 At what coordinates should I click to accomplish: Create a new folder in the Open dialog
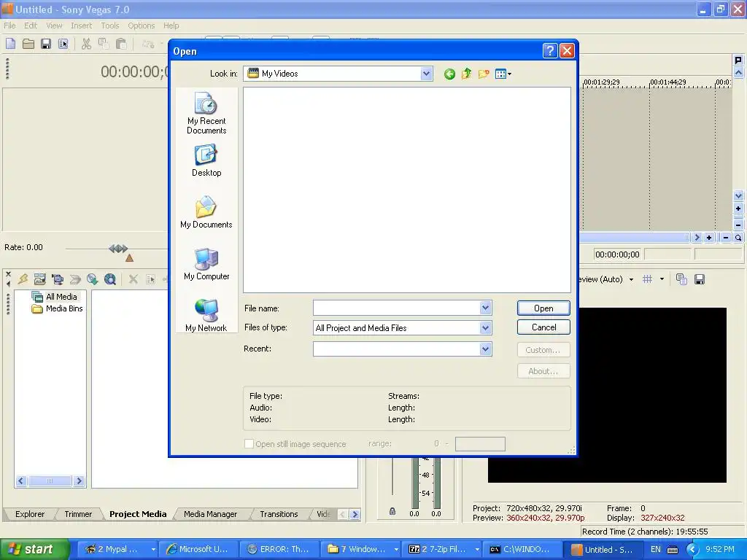point(484,74)
